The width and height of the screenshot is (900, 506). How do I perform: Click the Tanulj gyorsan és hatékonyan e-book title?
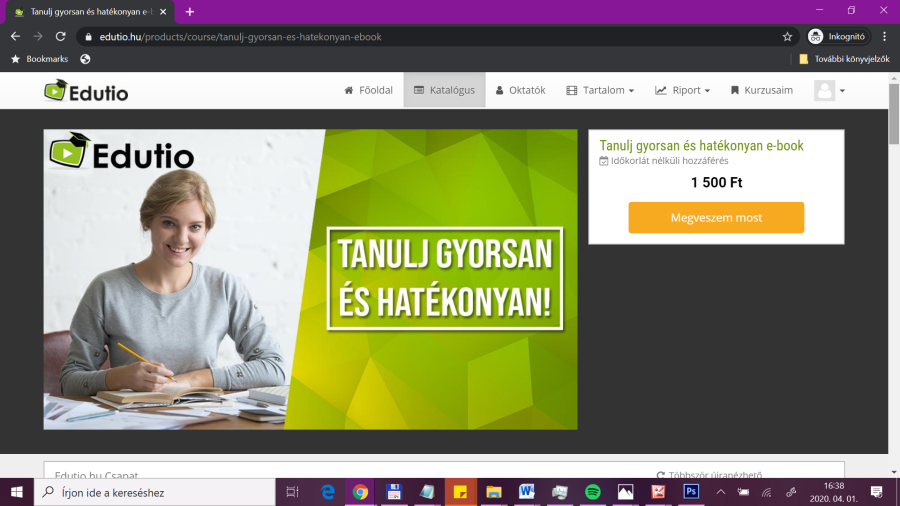[701, 146]
